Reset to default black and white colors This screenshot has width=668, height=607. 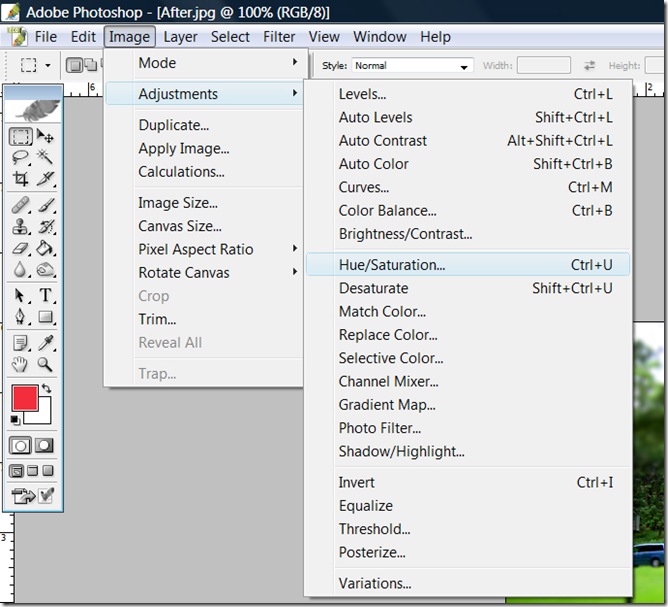click(x=15, y=420)
